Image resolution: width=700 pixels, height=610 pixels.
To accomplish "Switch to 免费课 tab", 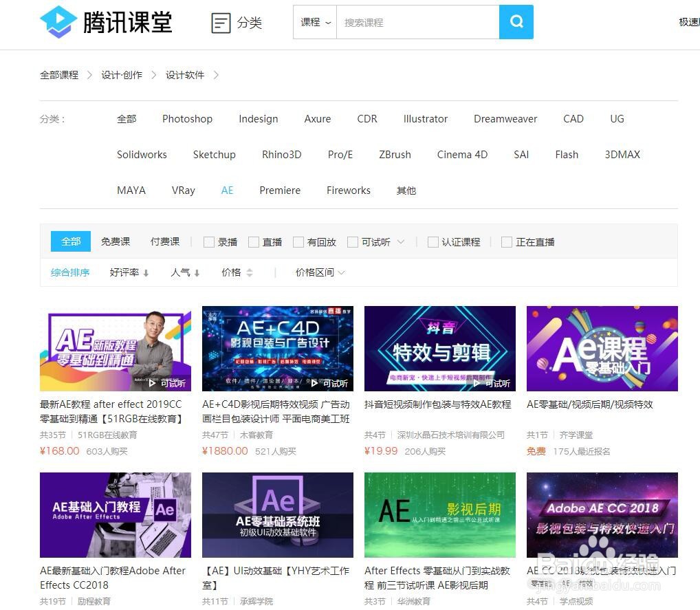I will (x=116, y=241).
